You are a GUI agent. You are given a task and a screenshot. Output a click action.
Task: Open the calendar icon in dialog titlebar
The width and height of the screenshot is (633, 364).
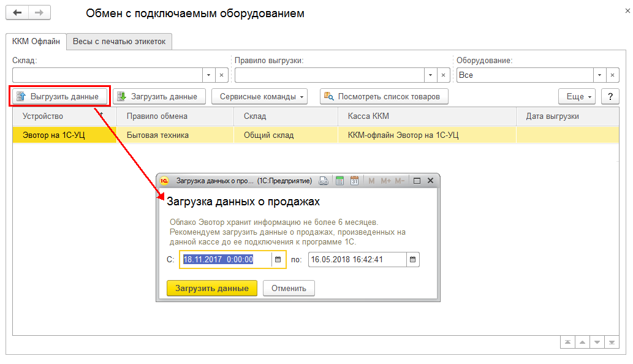point(354,181)
